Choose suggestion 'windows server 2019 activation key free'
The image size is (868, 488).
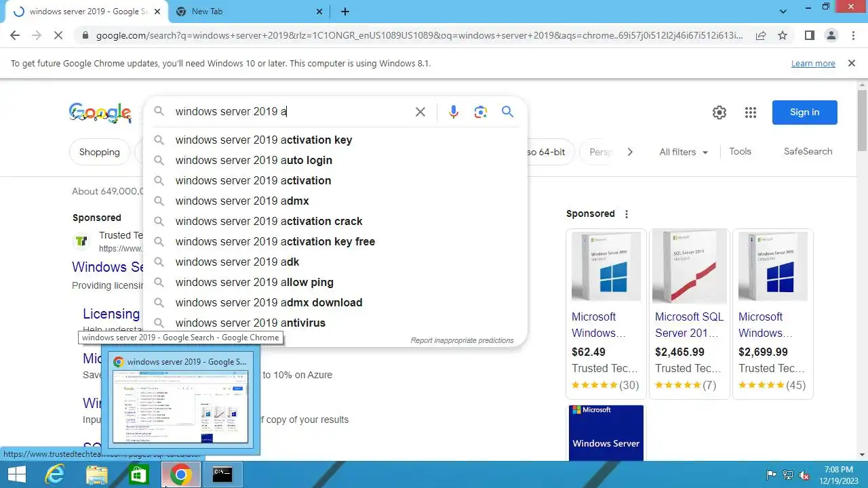[x=335, y=241]
